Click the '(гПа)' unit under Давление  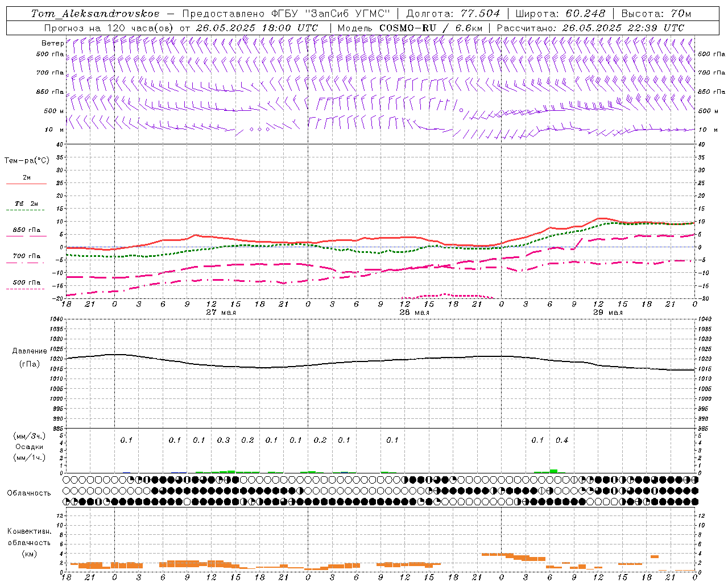[x=30, y=364]
